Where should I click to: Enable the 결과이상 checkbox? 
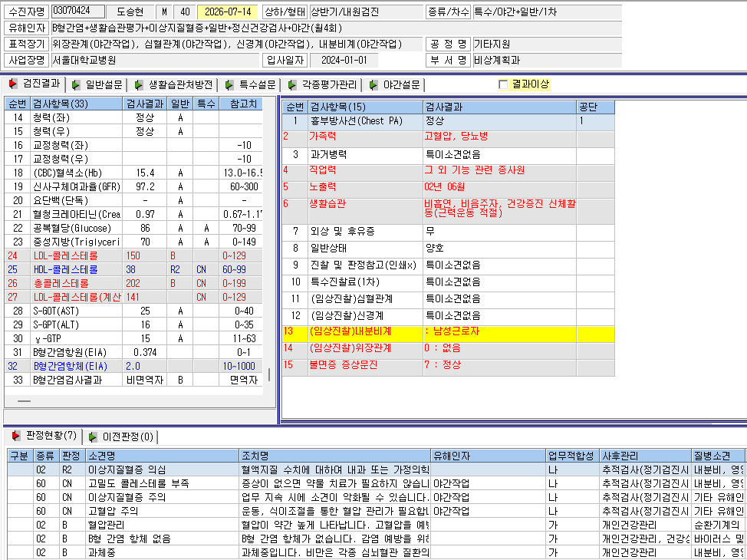coord(503,85)
